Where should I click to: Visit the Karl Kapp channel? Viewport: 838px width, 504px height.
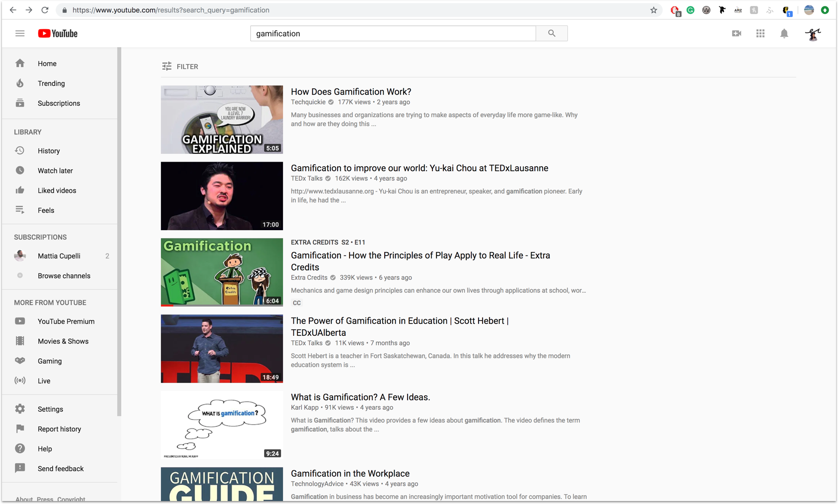click(x=305, y=408)
